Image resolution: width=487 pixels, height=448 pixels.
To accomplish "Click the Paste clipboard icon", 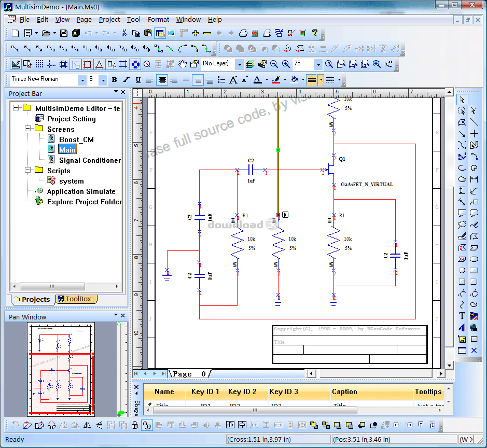I will click(x=148, y=33).
